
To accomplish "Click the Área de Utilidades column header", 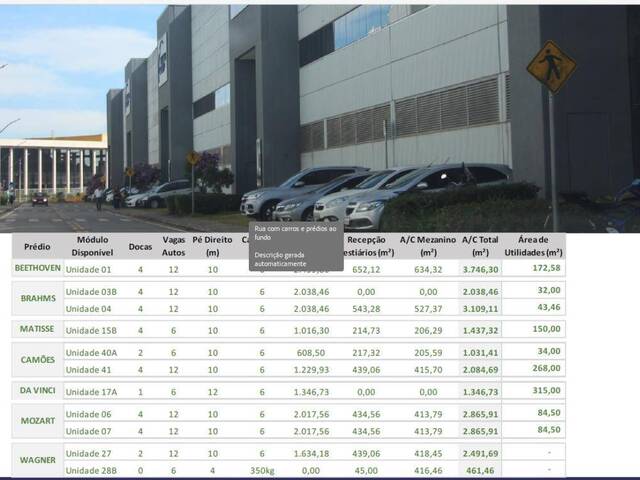I will (x=533, y=246).
